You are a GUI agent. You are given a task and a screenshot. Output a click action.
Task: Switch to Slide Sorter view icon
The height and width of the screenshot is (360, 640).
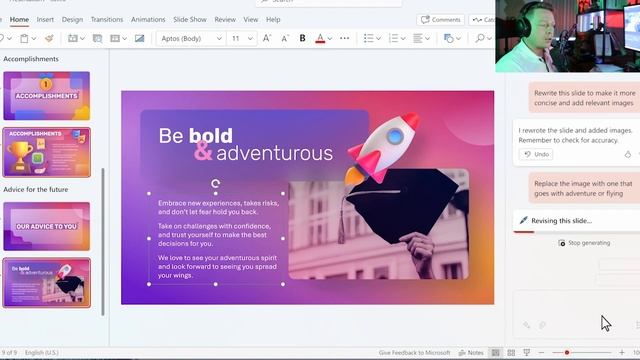pyautogui.click(x=511, y=352)
